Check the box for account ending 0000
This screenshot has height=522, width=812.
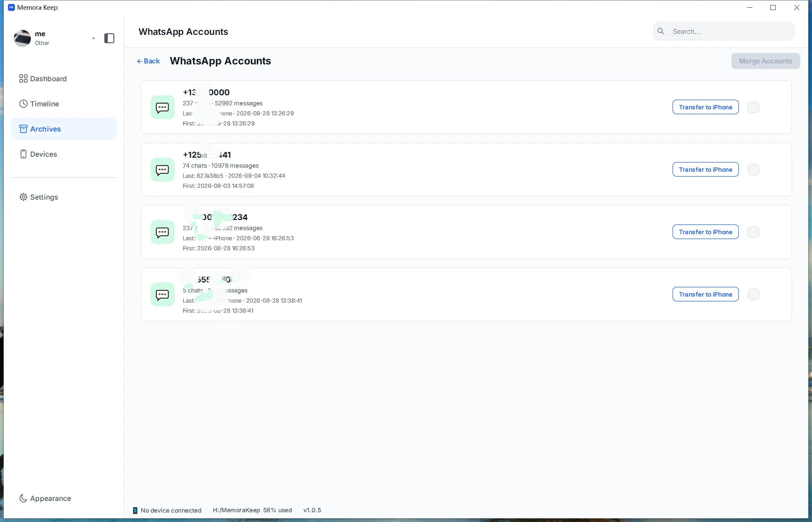tap(753, 107)
